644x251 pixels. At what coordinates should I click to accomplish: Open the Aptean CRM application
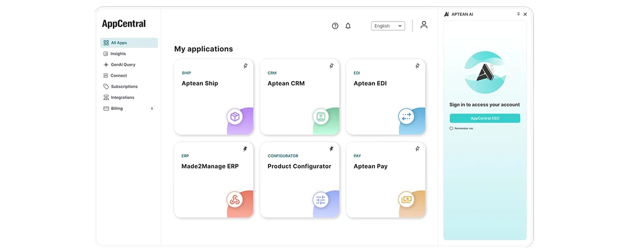(300, 97)
